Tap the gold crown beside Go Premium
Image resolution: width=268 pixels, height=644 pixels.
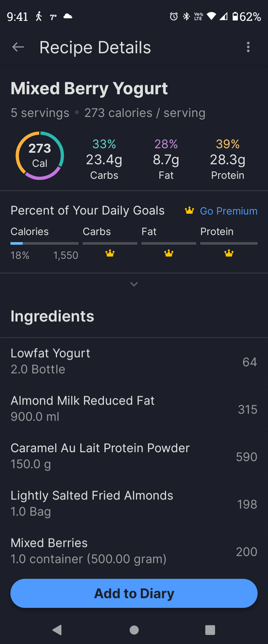[190, 211]
